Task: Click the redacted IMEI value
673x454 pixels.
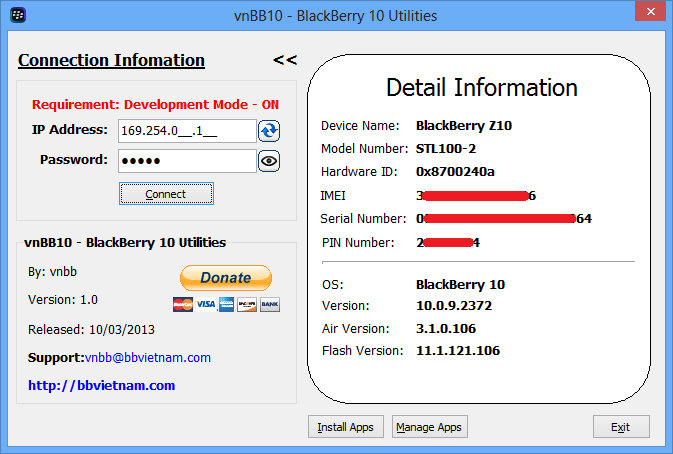Action: pos(476,196)
